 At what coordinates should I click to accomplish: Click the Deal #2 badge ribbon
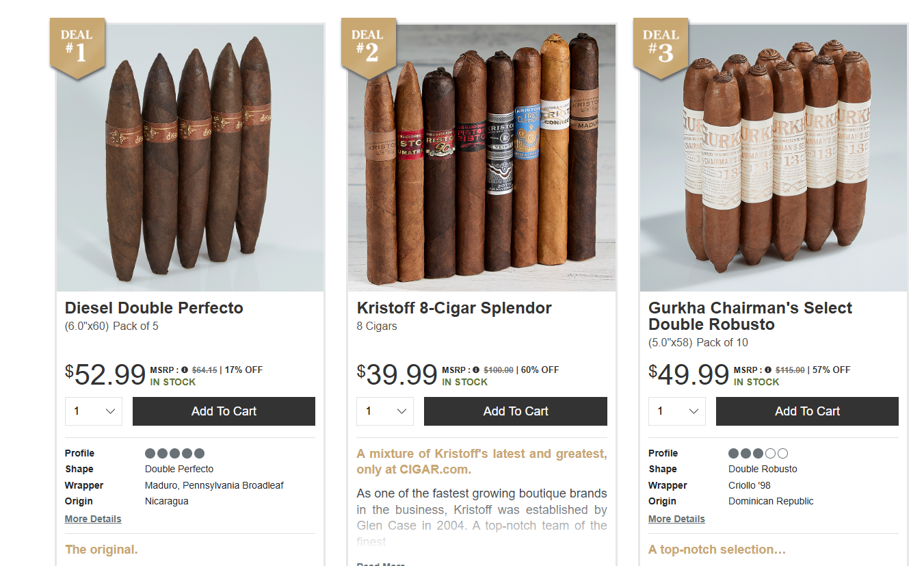point(369,47)
